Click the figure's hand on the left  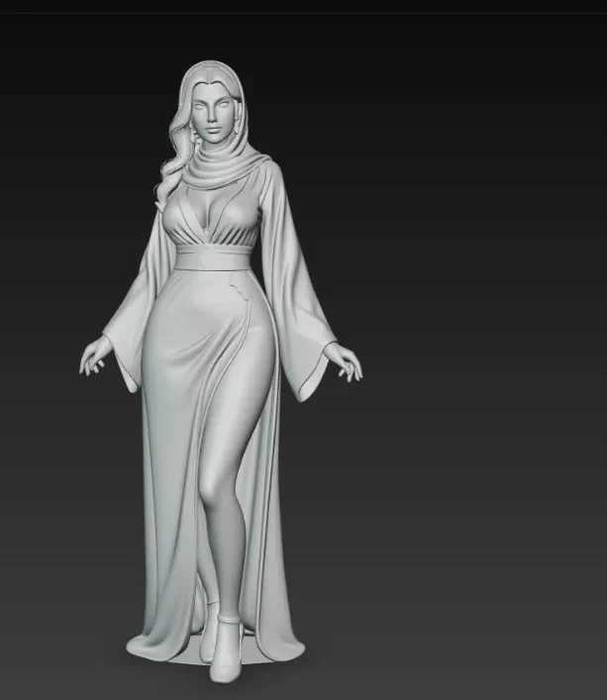click(94, 357)
